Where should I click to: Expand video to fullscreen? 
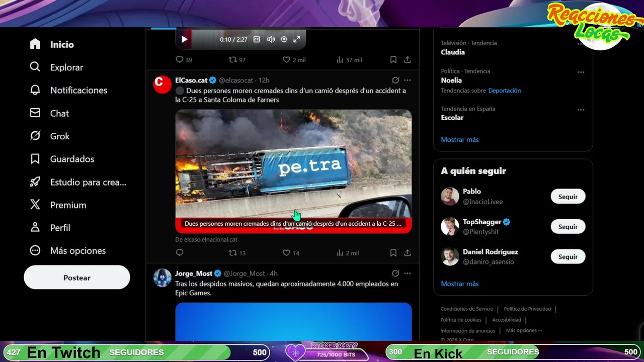click(x=297, y=39)
